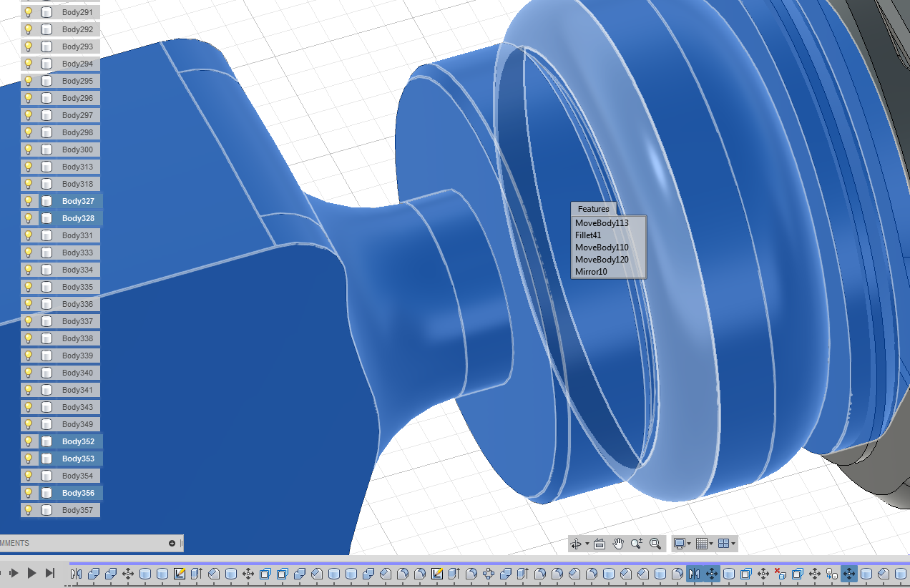Image resolution: width=910 pixels, height=588 pixels.
Task: Open the Orbit tool dropdown arrow
Action: pos(587,544)
